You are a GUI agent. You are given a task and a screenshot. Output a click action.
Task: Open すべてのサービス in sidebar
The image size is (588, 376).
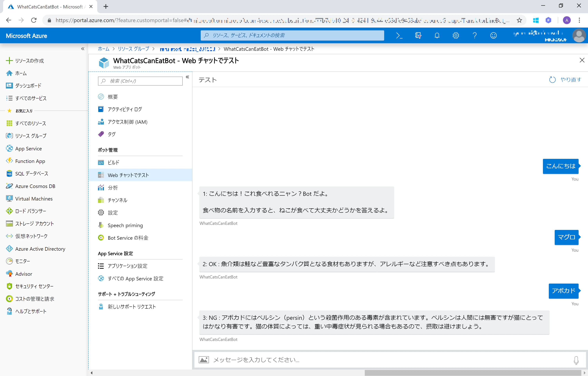pyautogui.click(x=44, y=98)
